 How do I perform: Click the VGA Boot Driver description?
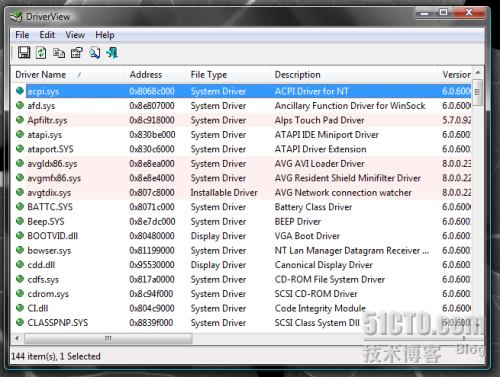coord(307,236)
